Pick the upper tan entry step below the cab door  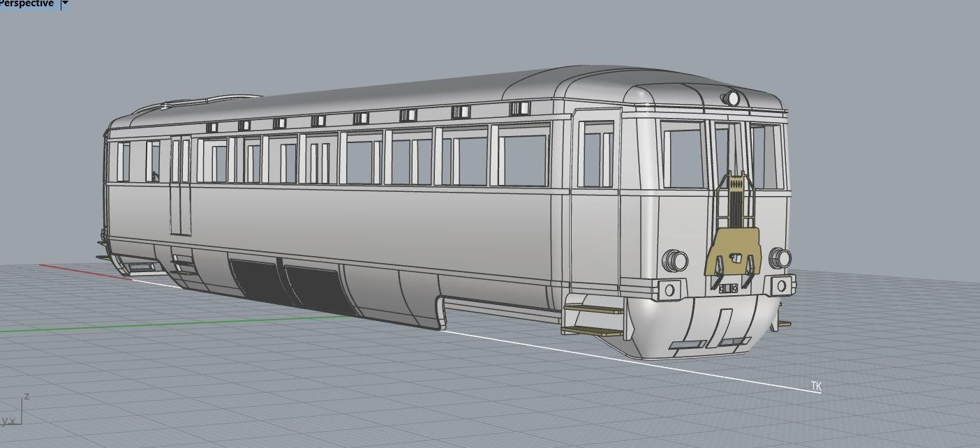(x=593, y=308)
